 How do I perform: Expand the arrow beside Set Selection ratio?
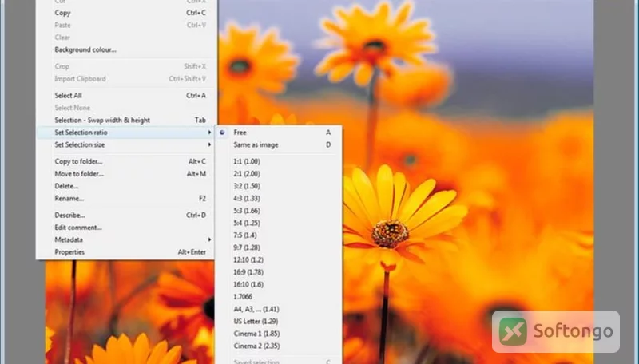(x=209, y=133)
